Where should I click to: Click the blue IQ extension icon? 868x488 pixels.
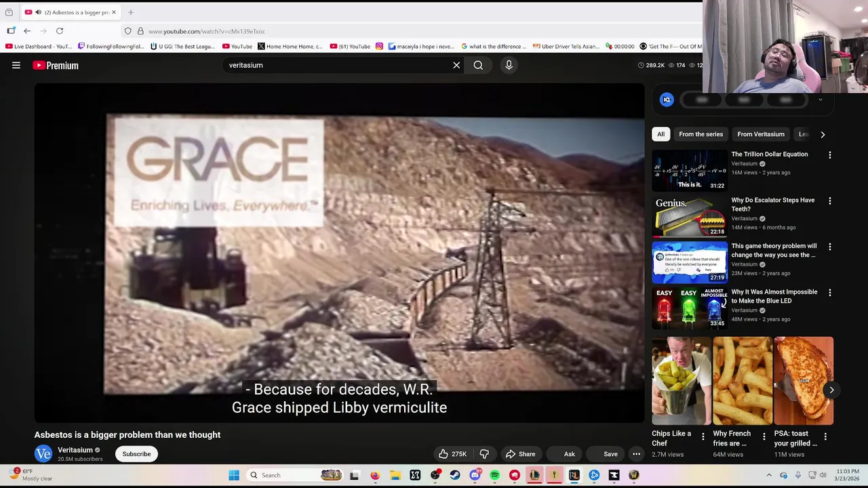pos(667,100)
